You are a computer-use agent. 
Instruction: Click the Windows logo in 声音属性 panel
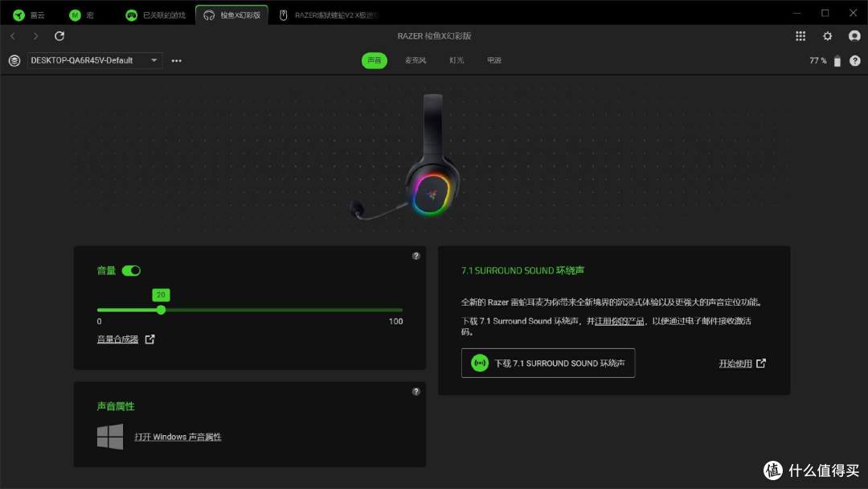(110, 437)
